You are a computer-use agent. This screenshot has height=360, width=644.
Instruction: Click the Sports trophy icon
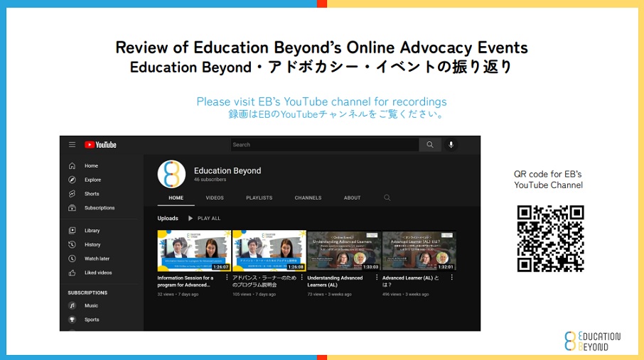[72, 320]
